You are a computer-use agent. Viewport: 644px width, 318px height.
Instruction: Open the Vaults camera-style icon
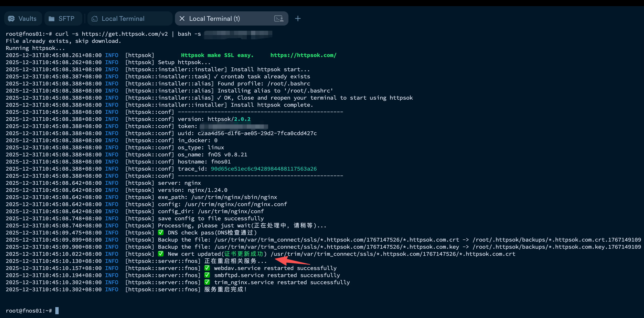(11, 19)
